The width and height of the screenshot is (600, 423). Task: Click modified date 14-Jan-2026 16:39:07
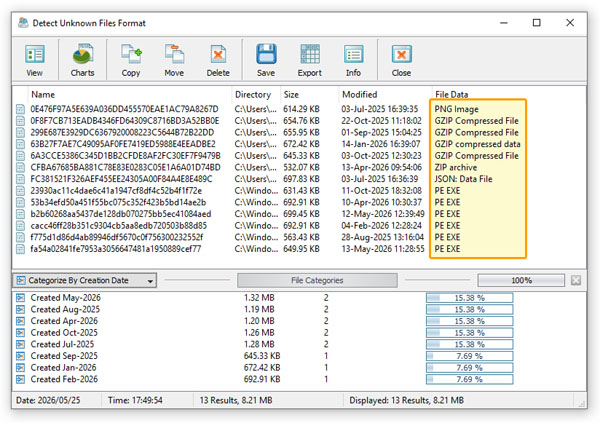(381, 144)
